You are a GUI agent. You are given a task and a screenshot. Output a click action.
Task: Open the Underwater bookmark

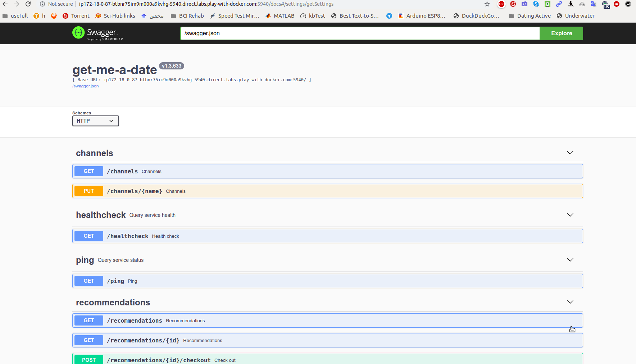pyautogui.click(x=576, y=16)
